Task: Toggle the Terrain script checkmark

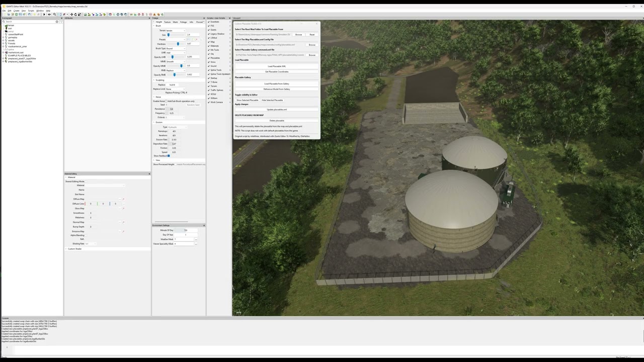Action: pos(209,86)
